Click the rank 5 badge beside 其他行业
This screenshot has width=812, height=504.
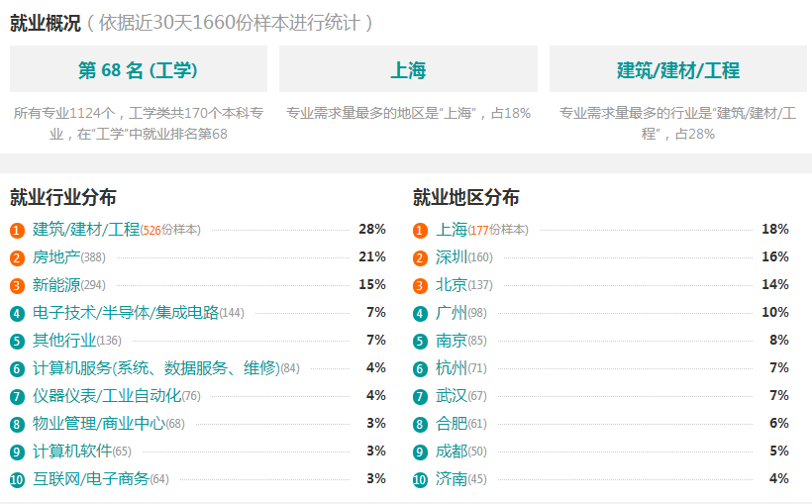(x=17, y=341)
